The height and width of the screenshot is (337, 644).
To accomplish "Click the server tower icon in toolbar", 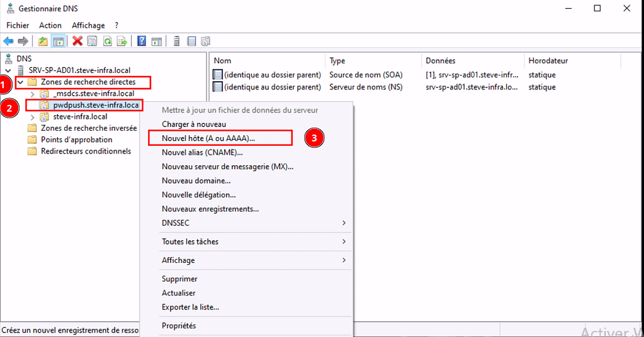I will tap(177, 41).
